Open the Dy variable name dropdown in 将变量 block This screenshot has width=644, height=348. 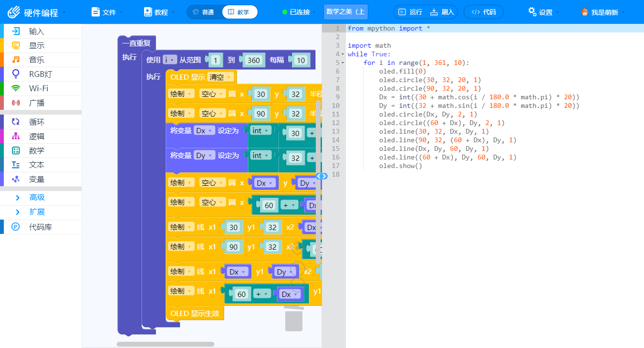click(x=204, y=156)
